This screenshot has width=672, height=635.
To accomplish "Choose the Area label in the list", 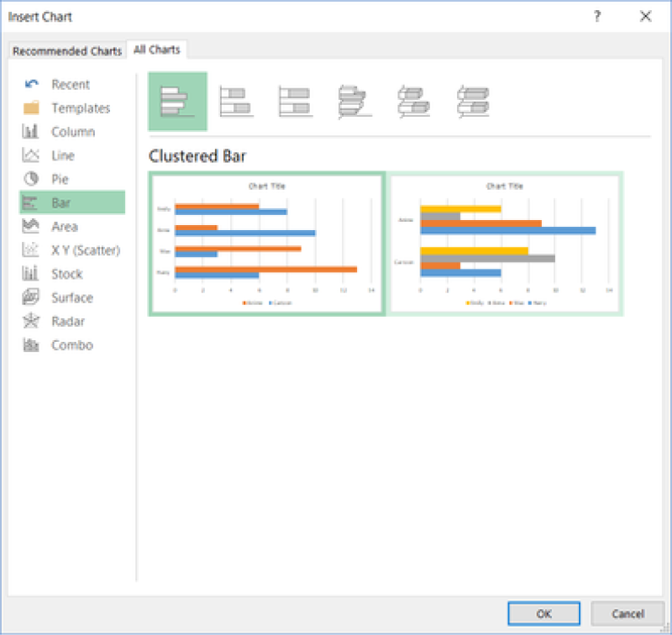I will (65, 226).
